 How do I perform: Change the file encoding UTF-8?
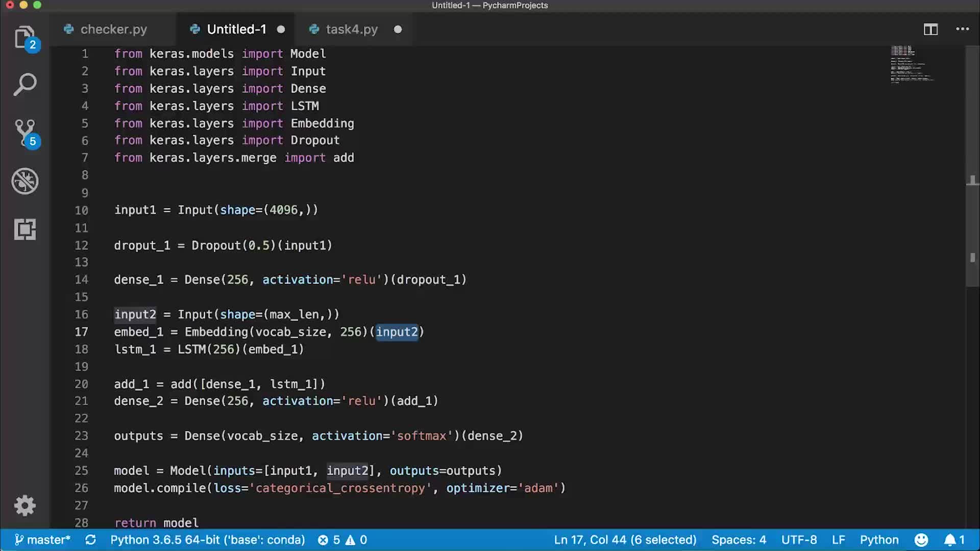point(799,540)
